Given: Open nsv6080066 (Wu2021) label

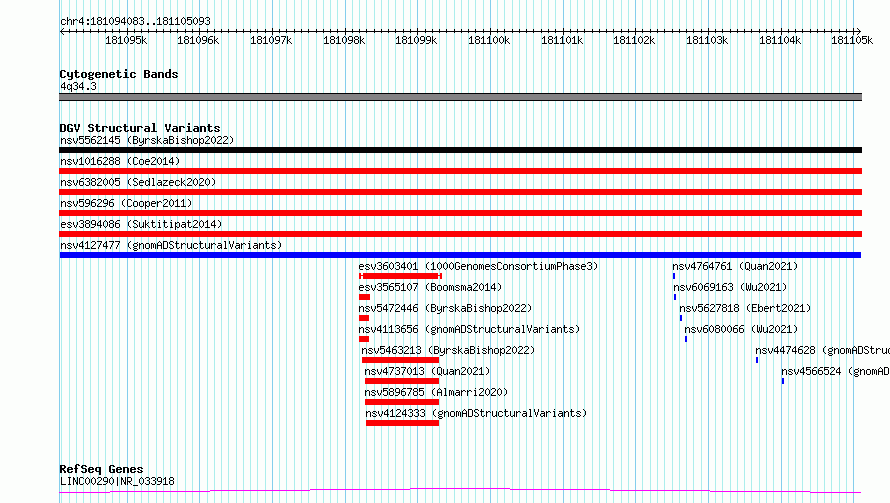Looking at the screenshot, I should pyautogui.click(x=741, y=329).
